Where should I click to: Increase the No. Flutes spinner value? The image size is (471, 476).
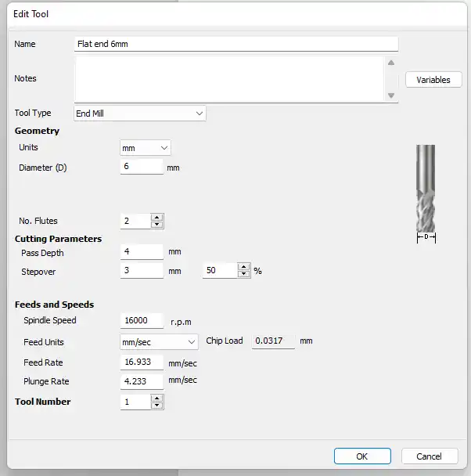[156, 217]
